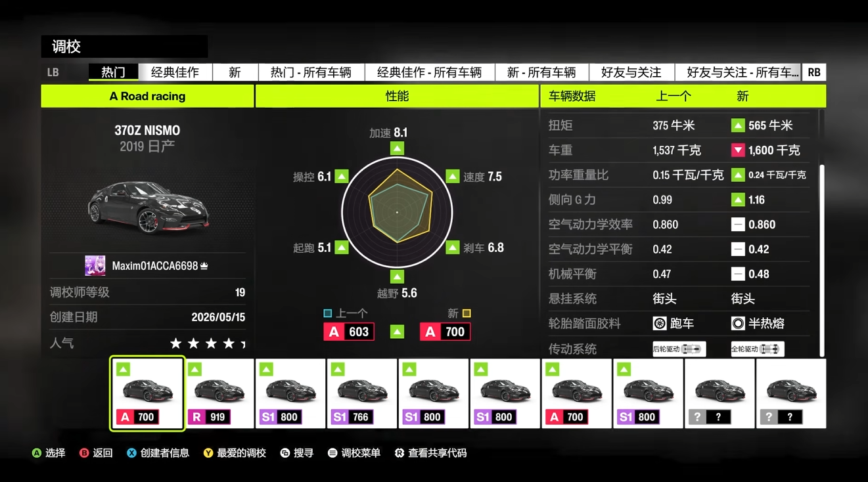Click the 370Z NISMO car name
Viewport: 868px width, 482px height.
pyautogui.click(x=147, y=131)
